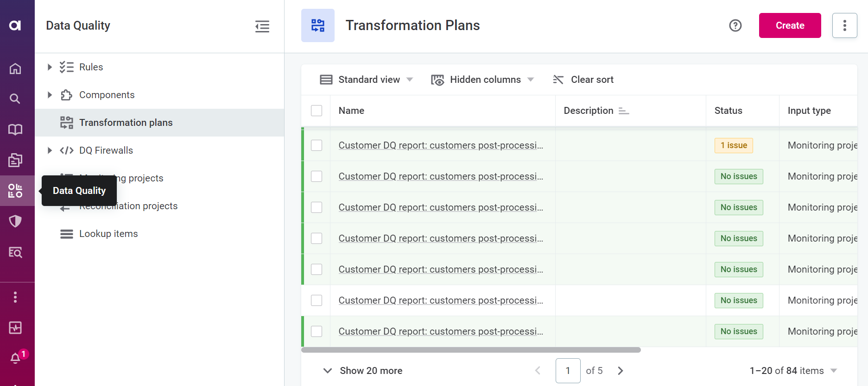Click the shield icon in the sidebar
The width and height of the screenshot is (868, 386).
point(15,221)
